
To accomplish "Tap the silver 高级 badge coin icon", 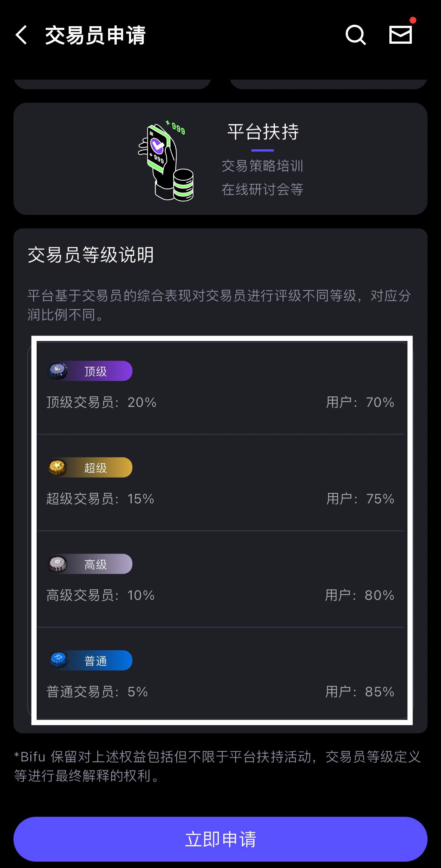I will (x=58, y=564).
